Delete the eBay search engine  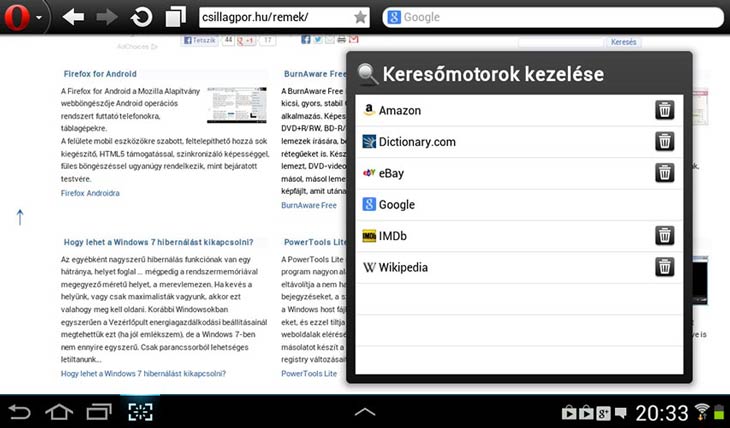tap(664, 173)
